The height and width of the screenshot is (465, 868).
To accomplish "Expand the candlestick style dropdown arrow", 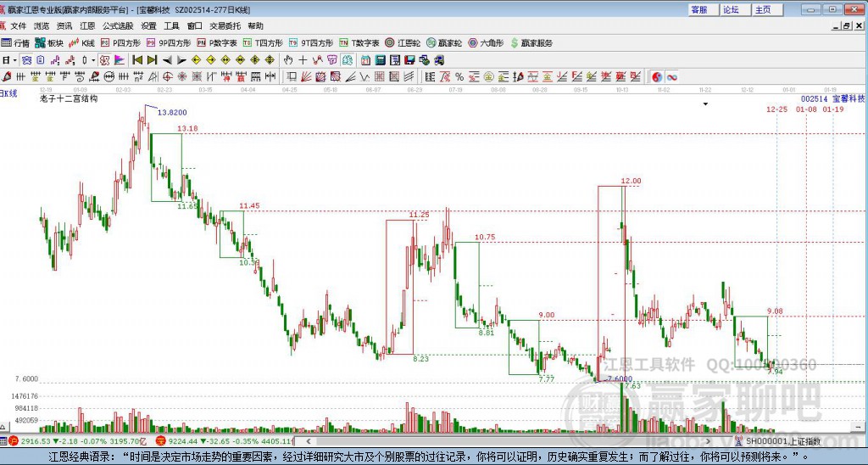I will click(x=92, y=60).
